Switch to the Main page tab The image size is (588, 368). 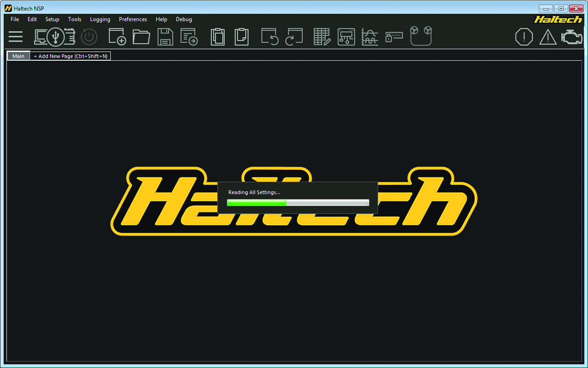tap(18, 56)
